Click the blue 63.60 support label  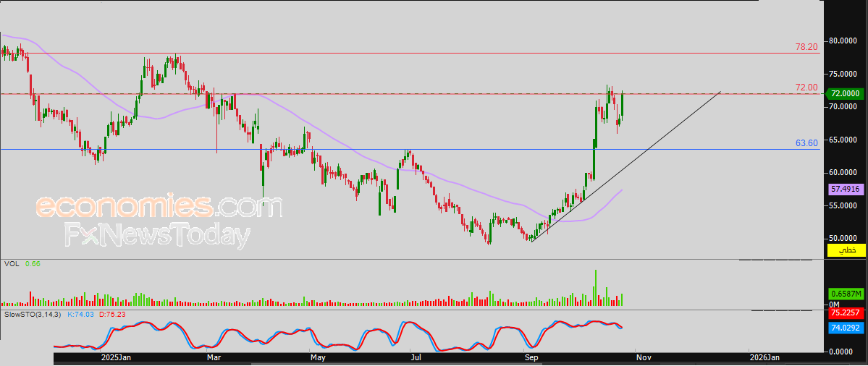[x=806, y=143]
